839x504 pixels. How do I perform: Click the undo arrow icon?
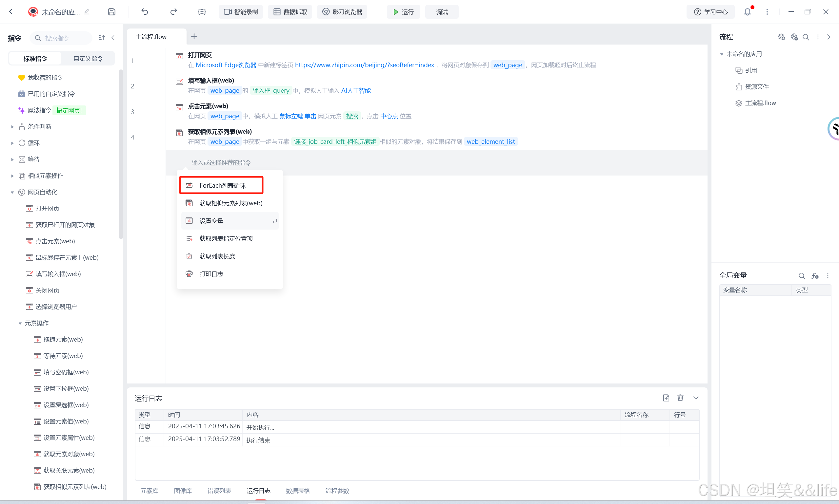click(x=145, y=12)
